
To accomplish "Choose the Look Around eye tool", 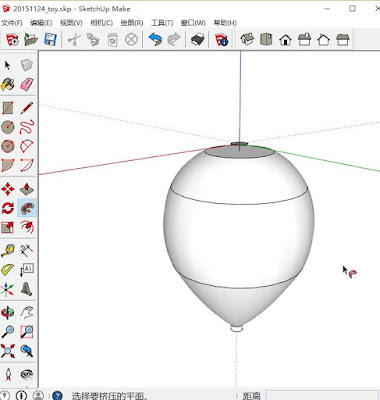I will [27, 374].
